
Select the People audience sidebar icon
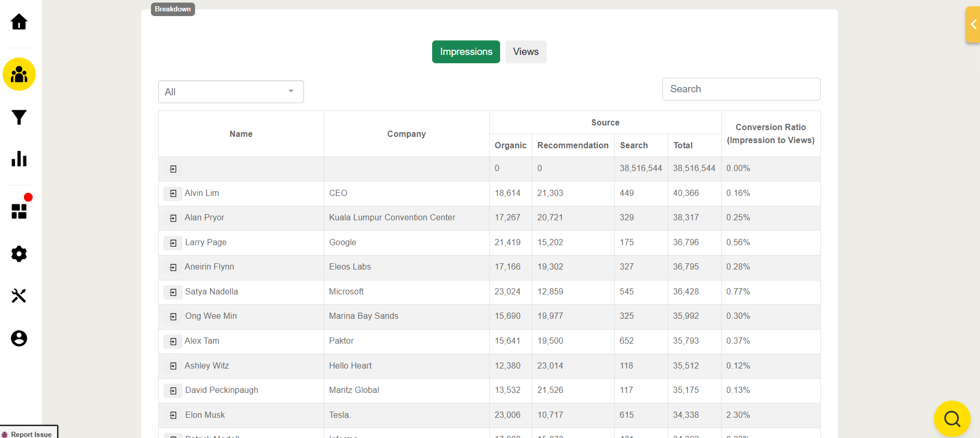(x=19, y=74)
